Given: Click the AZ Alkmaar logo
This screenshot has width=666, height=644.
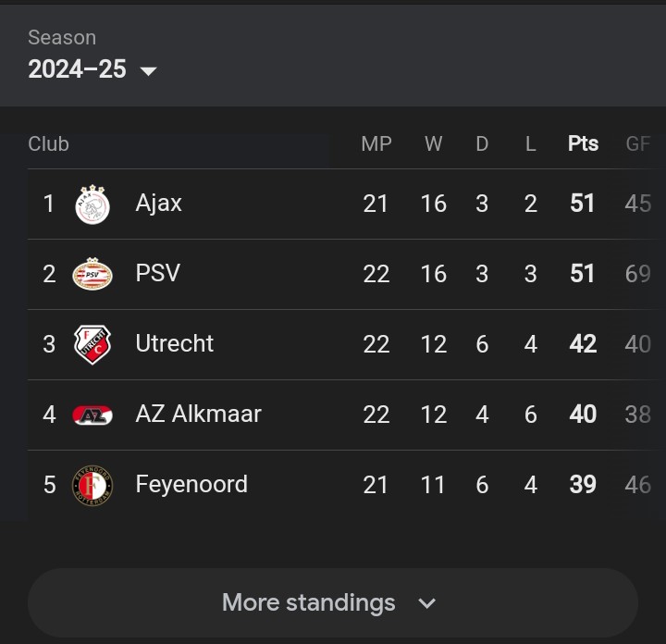Looking at the screenshot, I should (92, 415).
